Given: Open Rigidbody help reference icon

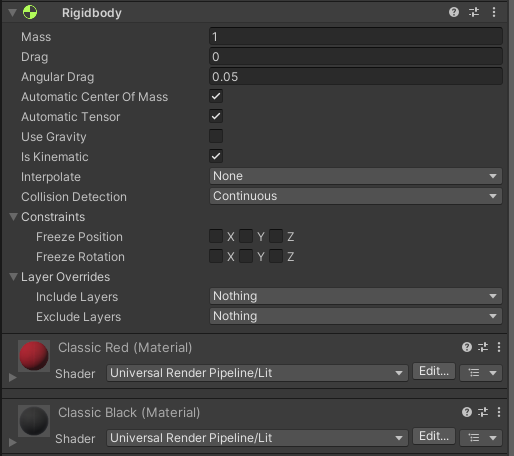Looking at the screenshot, I should pos(454,12).
